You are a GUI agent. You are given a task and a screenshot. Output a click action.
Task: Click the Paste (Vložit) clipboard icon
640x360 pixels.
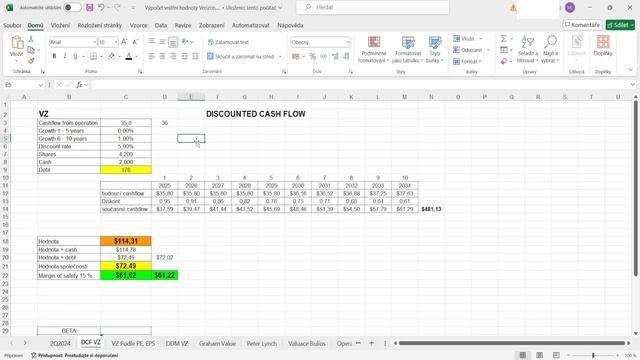coord(17,42)
